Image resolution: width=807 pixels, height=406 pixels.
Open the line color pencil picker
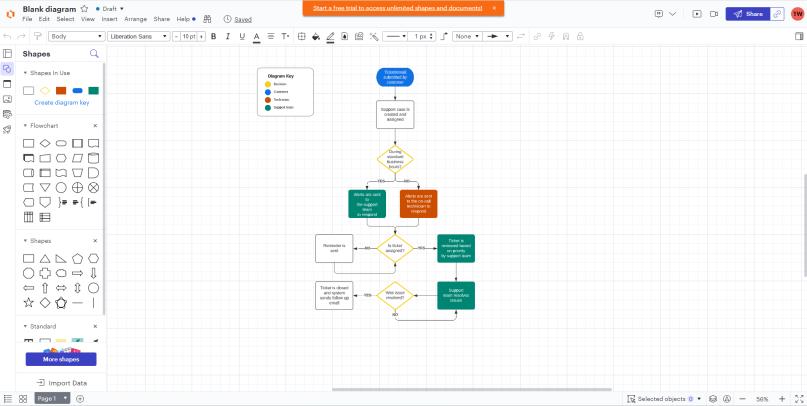(x=330, y=37)
